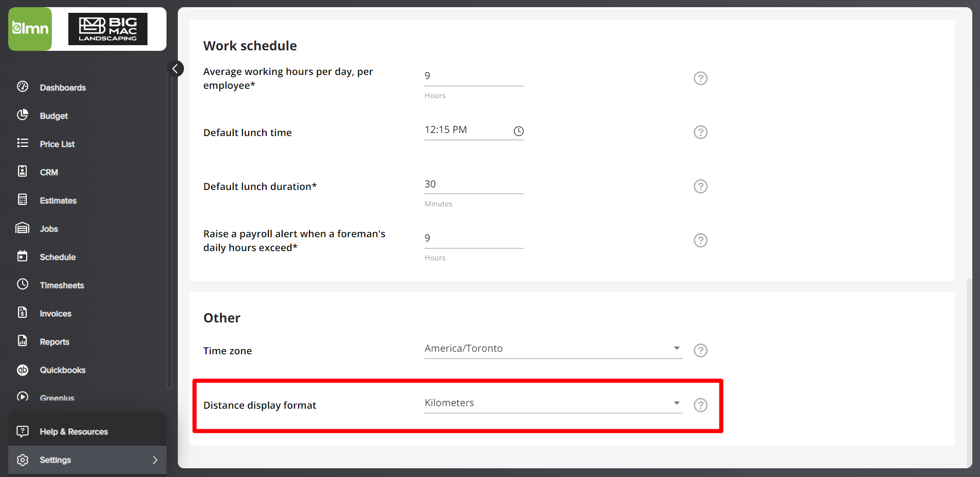Collapse the sidebar with the chevron button
Viewport: 980px width, 477px height.
click(175, 68)
